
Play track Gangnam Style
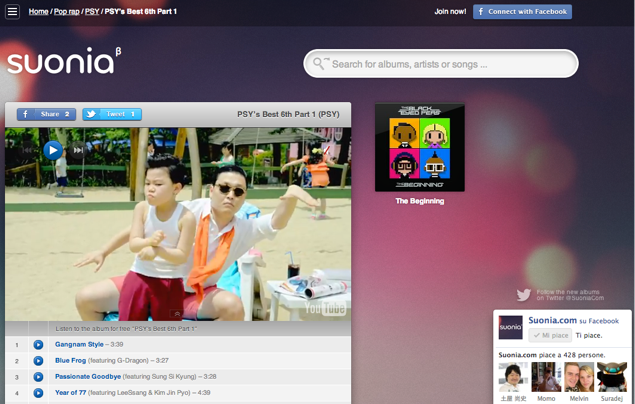(38, 344)
